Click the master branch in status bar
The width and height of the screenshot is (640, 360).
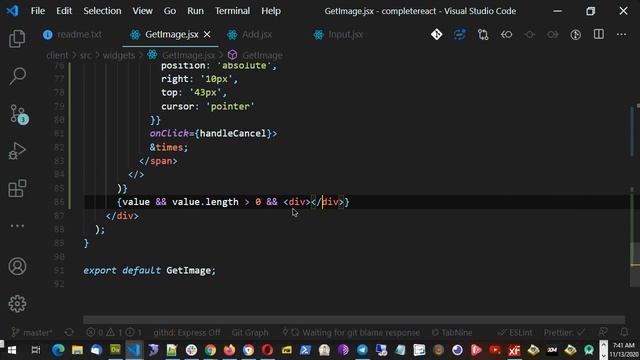(x=32, y=333)
